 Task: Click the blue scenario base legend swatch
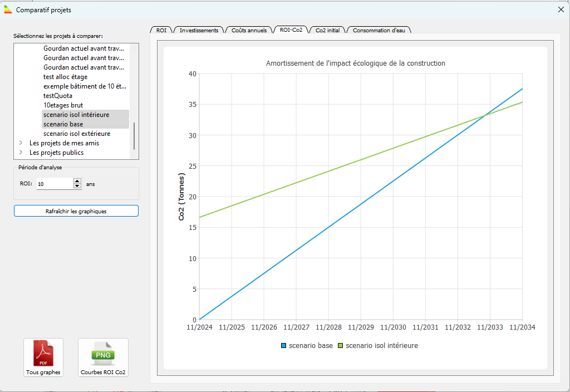tap(284, 346)
